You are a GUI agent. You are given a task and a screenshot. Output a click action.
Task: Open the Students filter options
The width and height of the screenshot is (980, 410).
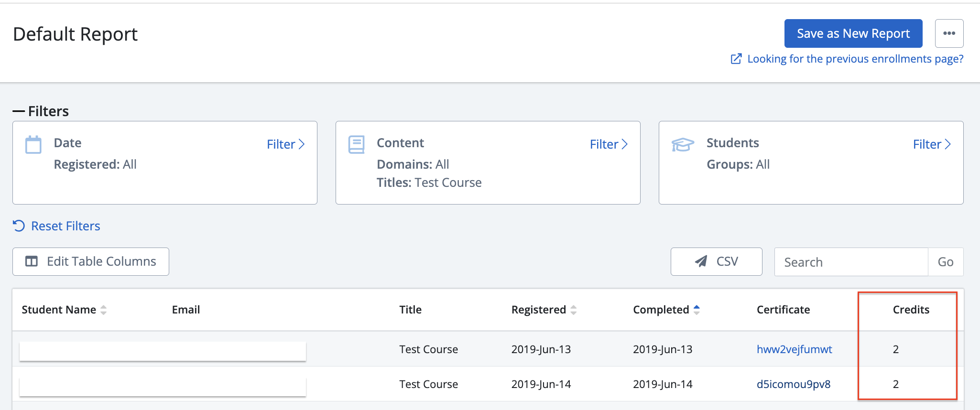(931, 144)
